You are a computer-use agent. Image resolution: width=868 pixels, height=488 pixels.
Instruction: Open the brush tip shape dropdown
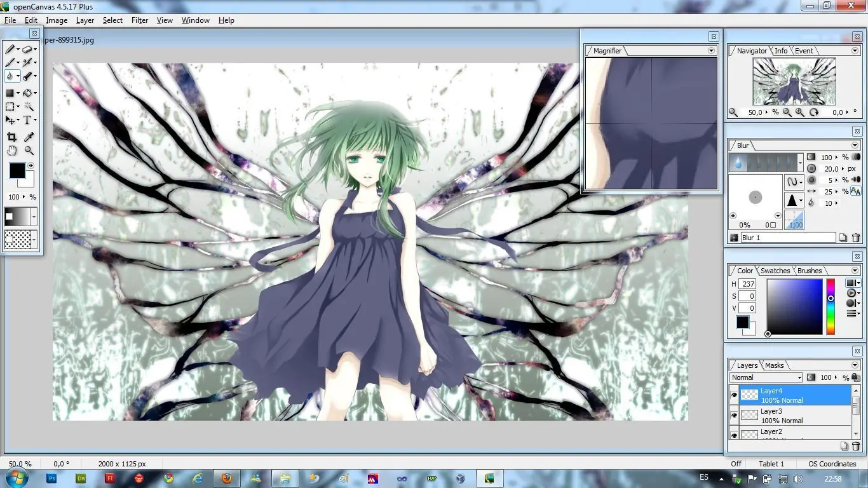794,201
